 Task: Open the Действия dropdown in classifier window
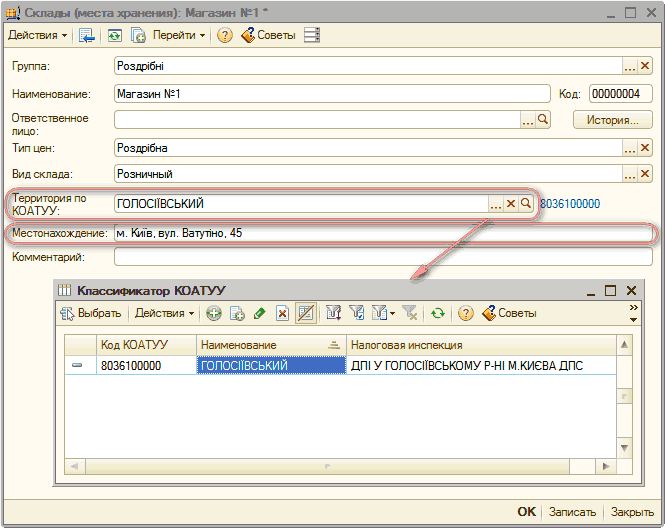pyautogui.click(x=165, y=313)
